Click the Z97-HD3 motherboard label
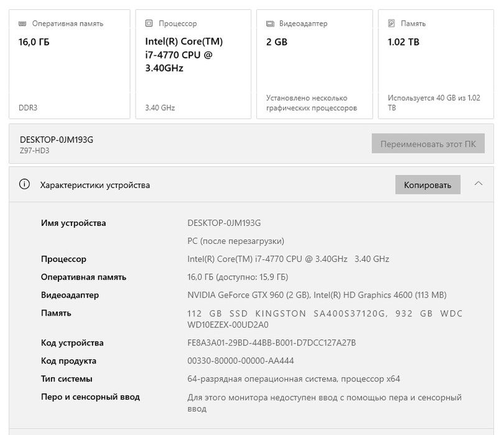The width and height of the screenshot is (504, 435). 34,151
